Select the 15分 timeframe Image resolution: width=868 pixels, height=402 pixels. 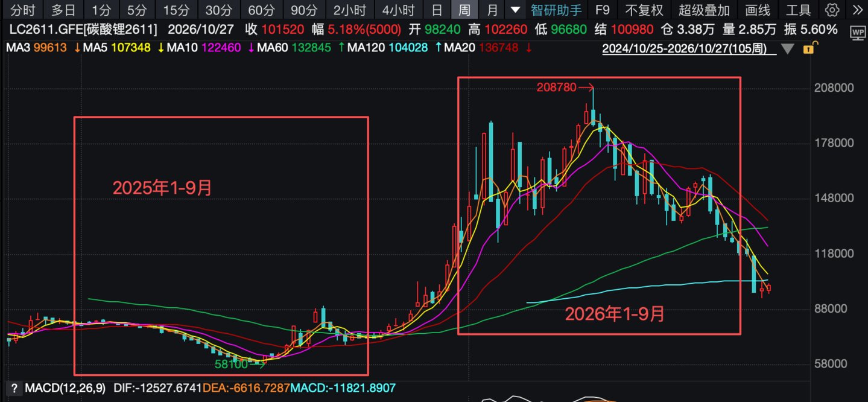pyautogui.click(x=176, y=10)
